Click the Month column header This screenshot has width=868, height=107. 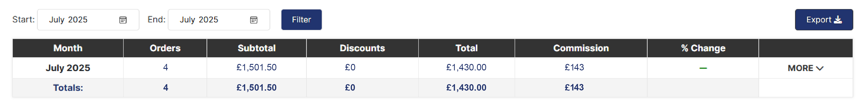click(x=68, y=48)
